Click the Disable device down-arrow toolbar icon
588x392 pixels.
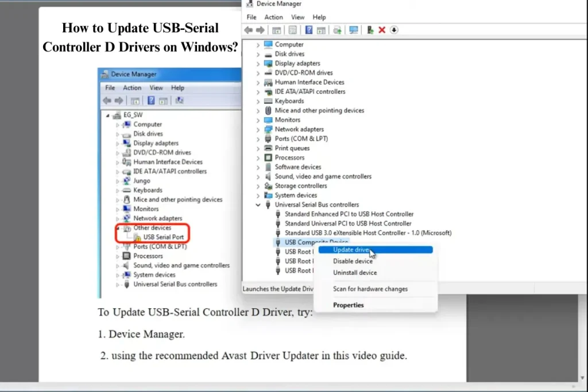point(394,30)
